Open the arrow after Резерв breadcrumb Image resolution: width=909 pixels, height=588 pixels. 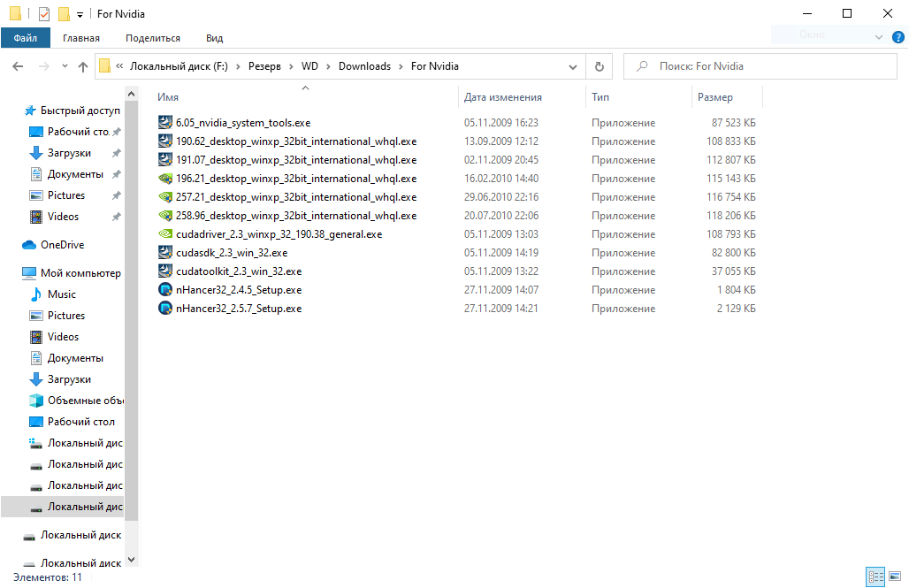(290, 66)
